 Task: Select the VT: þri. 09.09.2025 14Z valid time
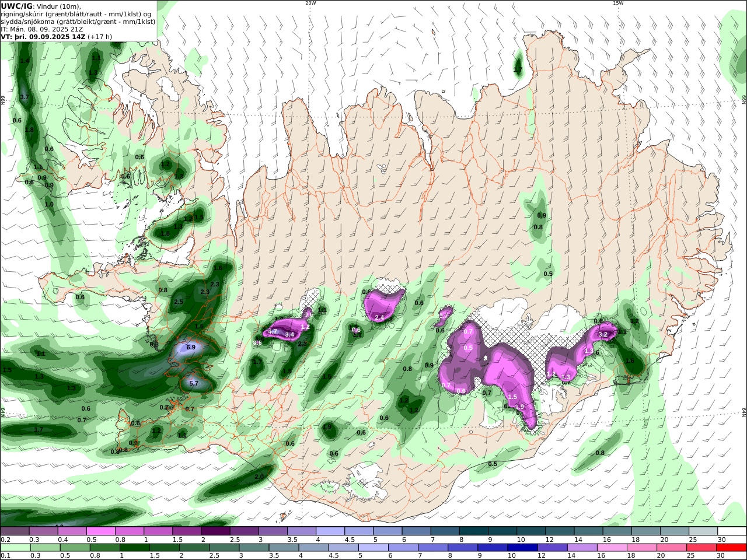click(43, 37)
